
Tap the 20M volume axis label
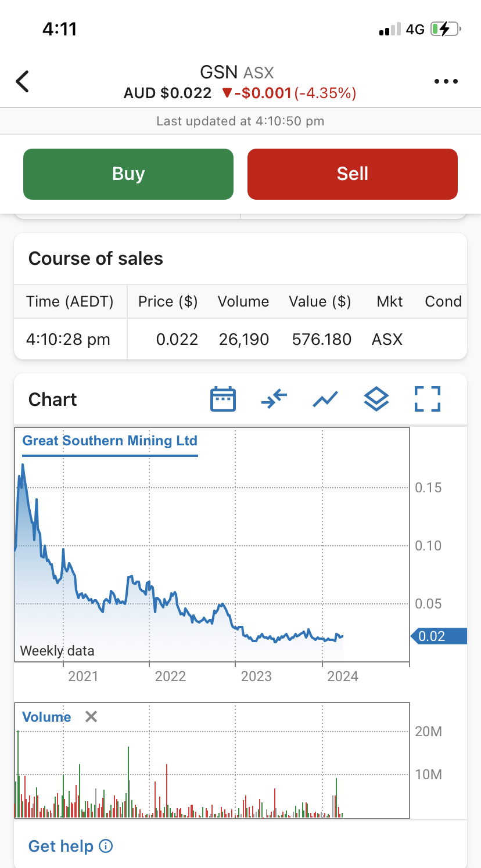click(x=429, y=732)
